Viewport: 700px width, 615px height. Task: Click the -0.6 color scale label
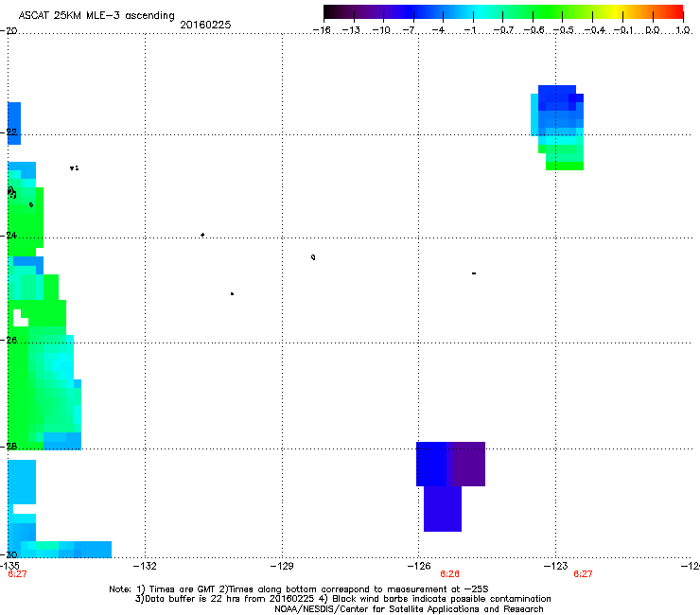[534, 30]
